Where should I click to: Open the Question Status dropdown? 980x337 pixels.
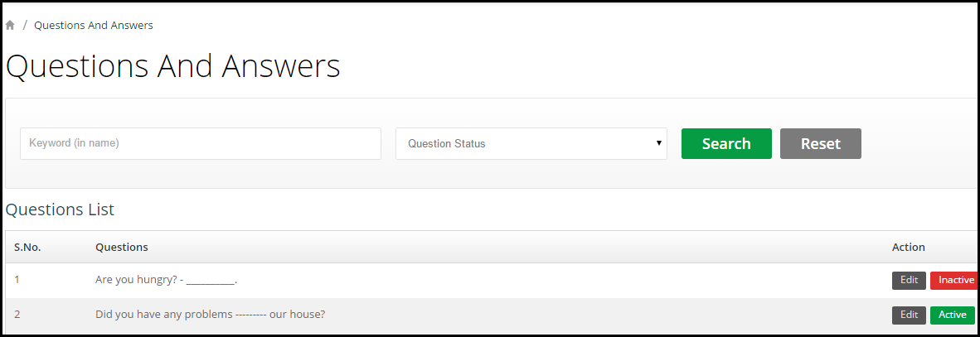[x=531, y=143]
